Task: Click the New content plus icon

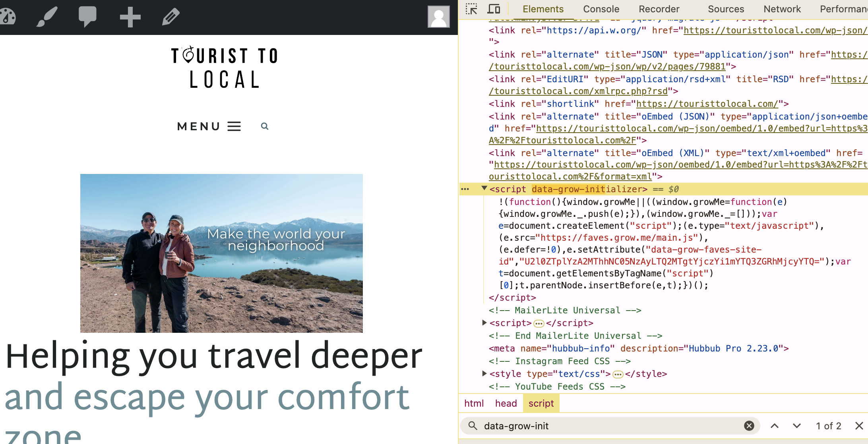Action: tap(130, 17)
